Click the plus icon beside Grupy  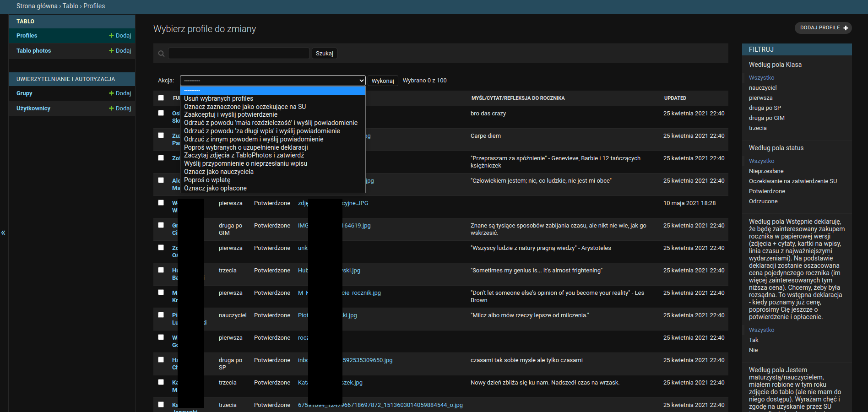coord(111,93)
